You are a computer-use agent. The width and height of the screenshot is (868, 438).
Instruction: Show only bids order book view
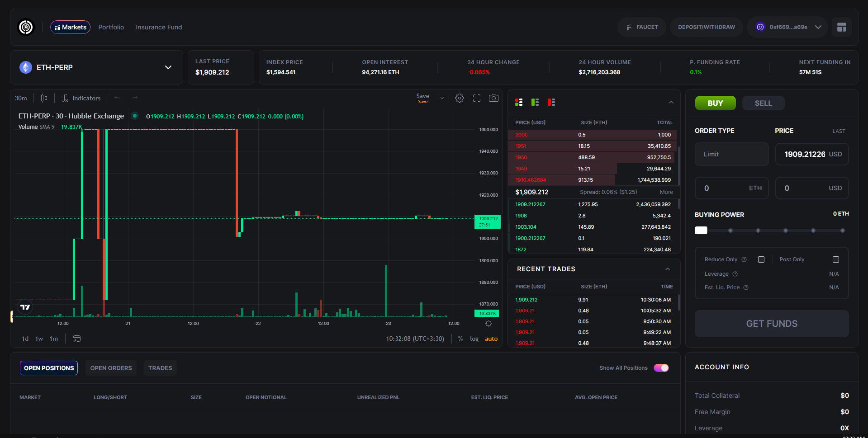535,102
